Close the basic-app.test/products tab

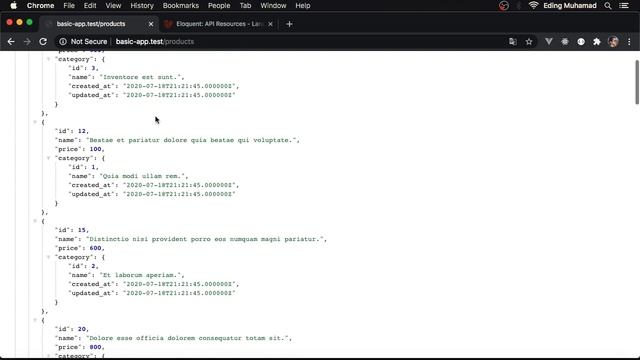click(x=151, y=24)
